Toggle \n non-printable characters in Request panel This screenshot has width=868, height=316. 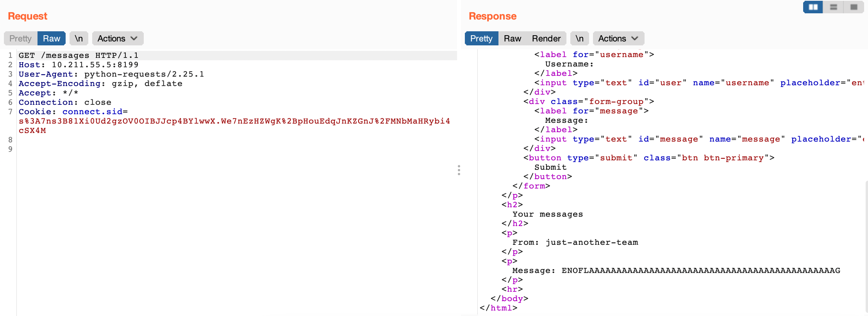tap(79, 38)
